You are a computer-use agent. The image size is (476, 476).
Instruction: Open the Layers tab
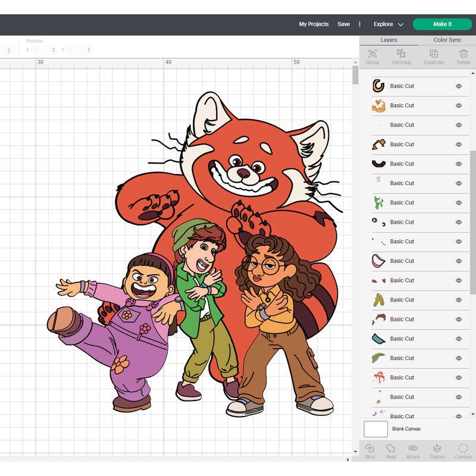pos(389,40)
